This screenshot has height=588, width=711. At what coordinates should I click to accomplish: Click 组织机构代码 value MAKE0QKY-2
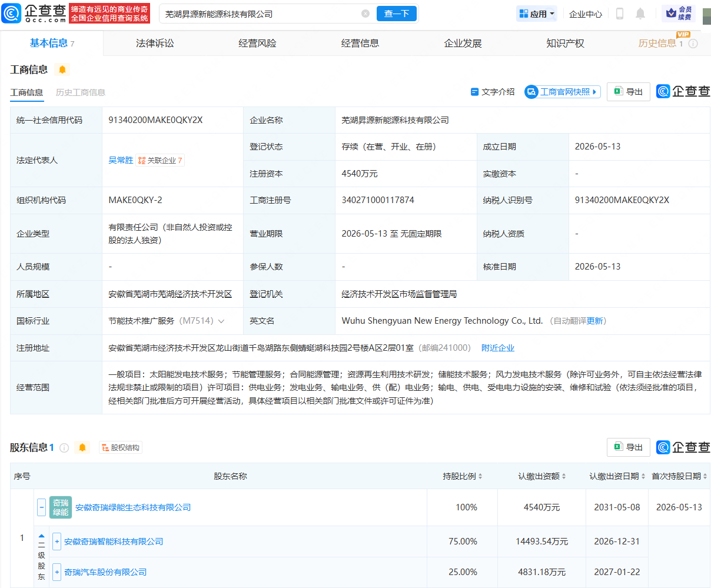(135, 200)
